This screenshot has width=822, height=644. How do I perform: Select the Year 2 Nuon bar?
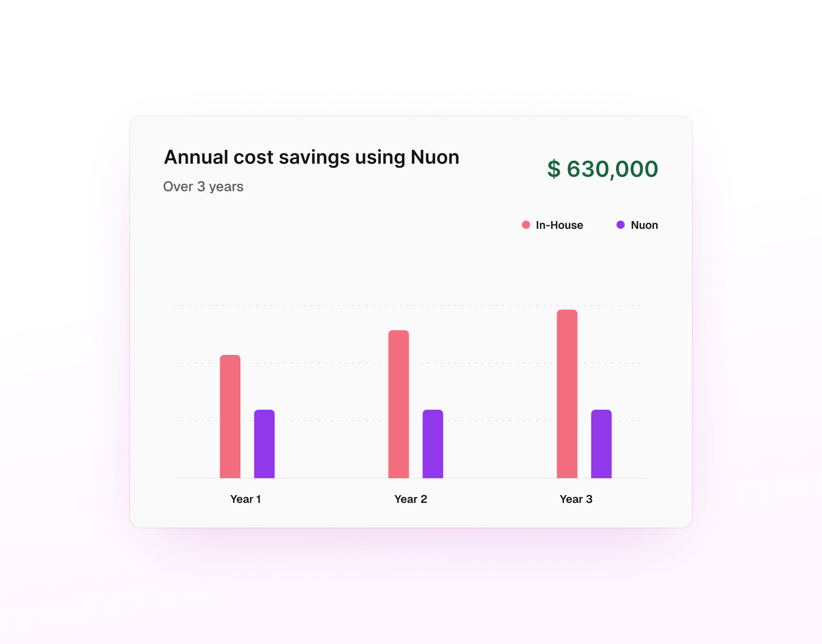[433, 444]
